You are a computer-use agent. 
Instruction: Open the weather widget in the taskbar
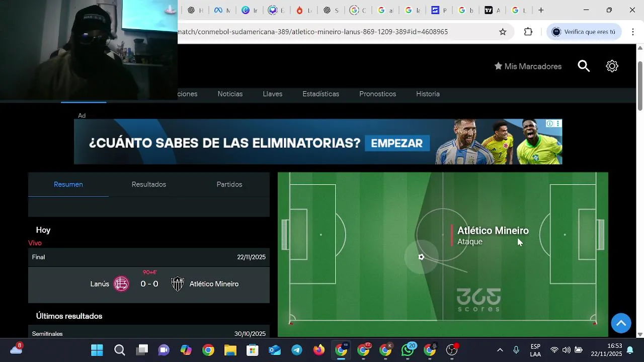16,348
